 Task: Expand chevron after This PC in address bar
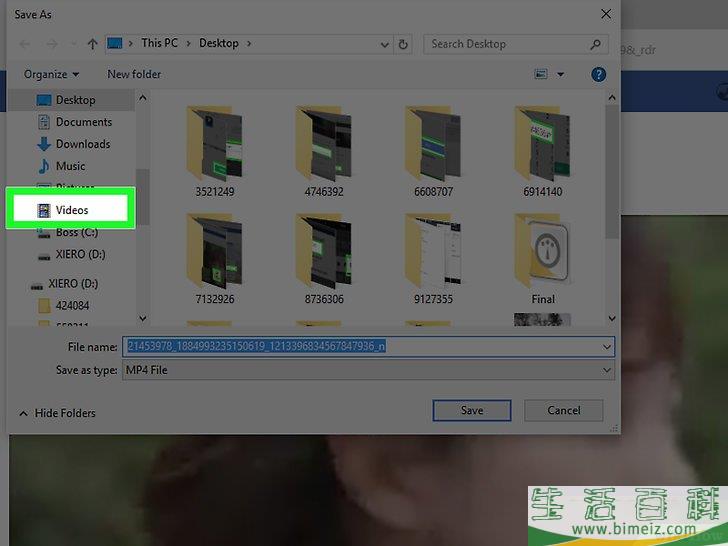click(x=188, y=44)
